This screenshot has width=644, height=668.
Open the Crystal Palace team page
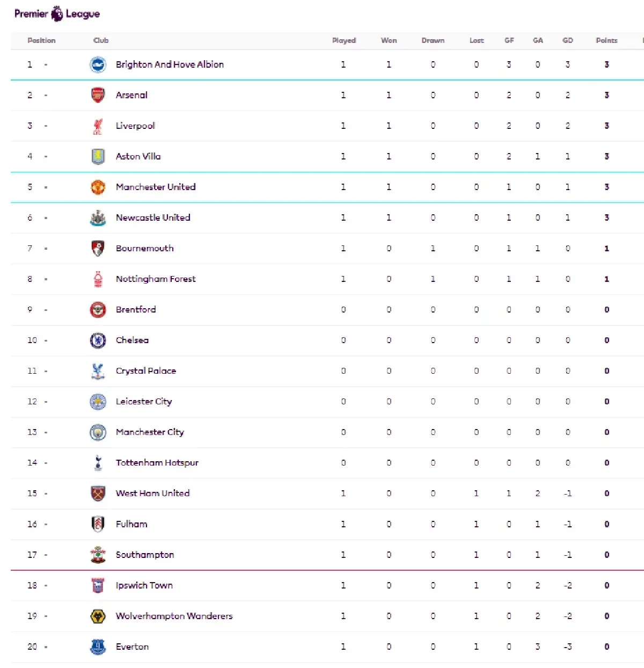145,371
